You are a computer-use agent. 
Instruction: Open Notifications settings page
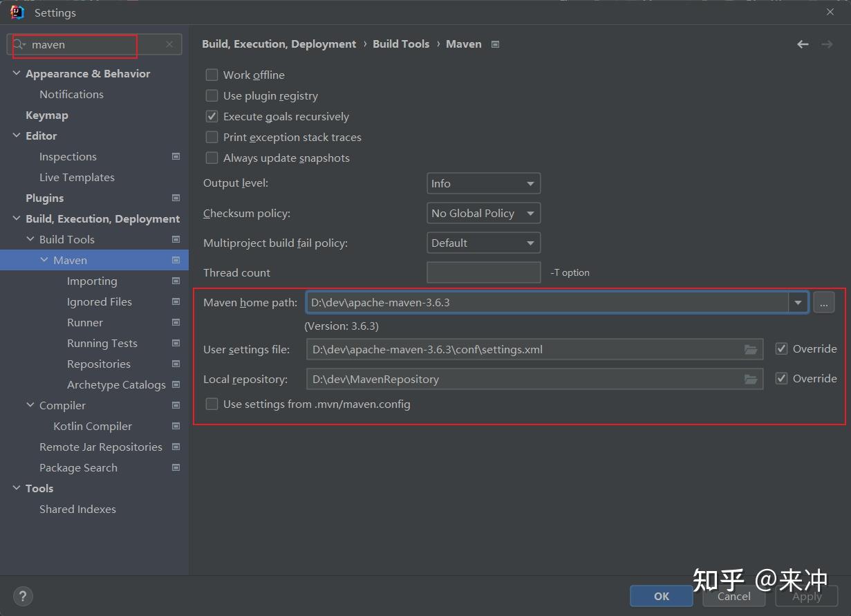click(71, 94)
